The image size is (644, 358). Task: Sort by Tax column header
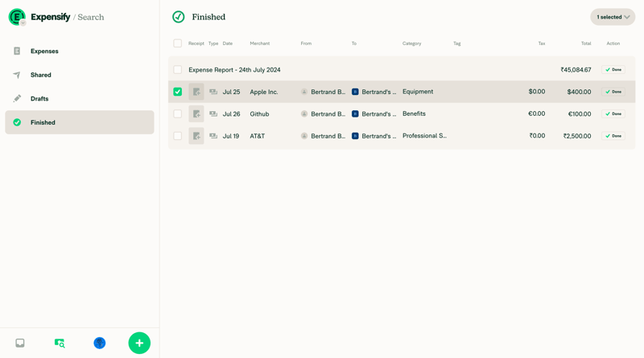pyautogui.click(x=542, y=43)
